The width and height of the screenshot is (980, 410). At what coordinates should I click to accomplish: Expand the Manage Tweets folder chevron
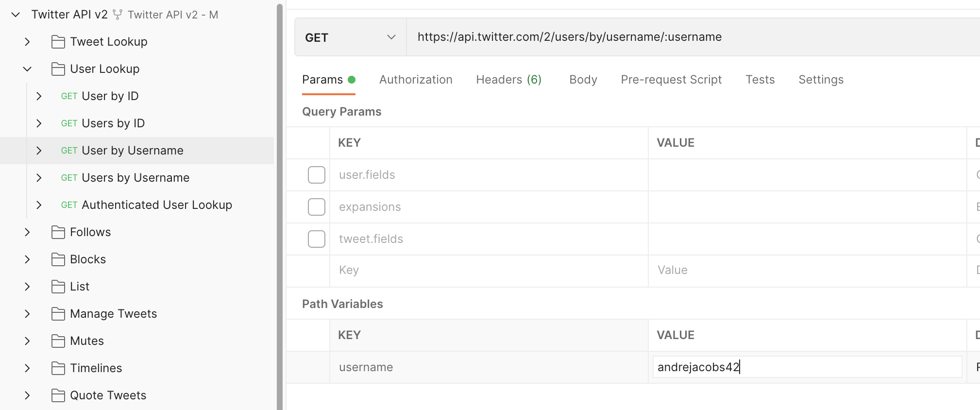tap(28, 314)
